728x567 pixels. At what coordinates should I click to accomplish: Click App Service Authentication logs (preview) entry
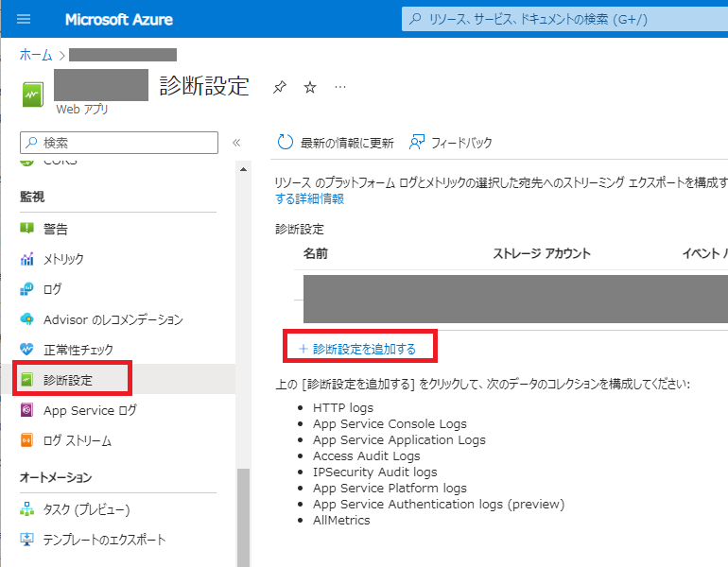point(439,504)
